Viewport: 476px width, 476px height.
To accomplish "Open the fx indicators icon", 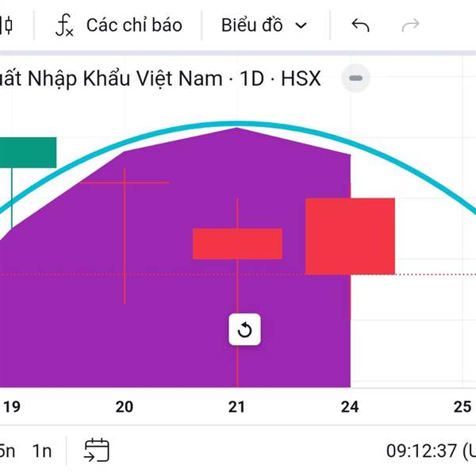I will point(64,25).
